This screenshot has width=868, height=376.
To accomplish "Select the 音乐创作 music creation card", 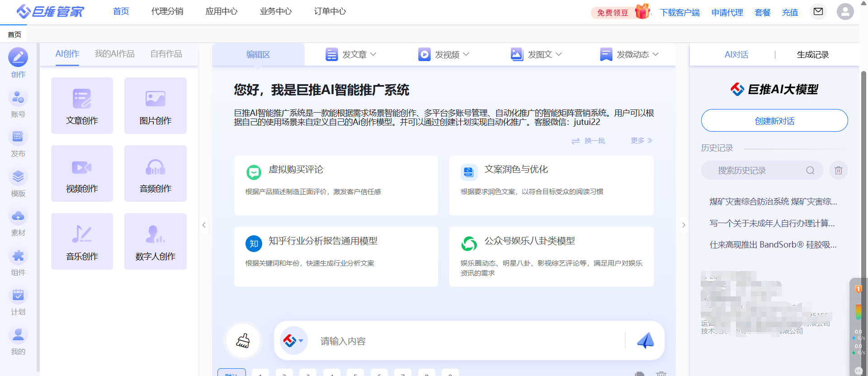I will (x=82, y=241).
